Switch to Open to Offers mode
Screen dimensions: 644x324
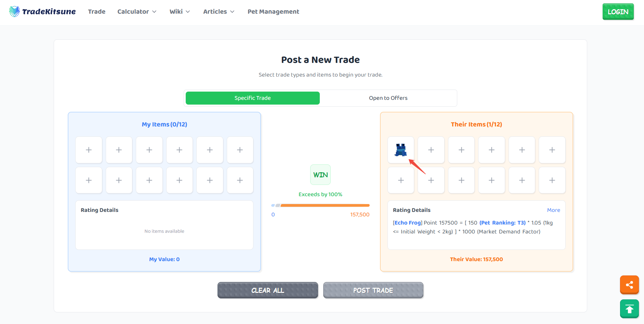click(x=388, y=98)
